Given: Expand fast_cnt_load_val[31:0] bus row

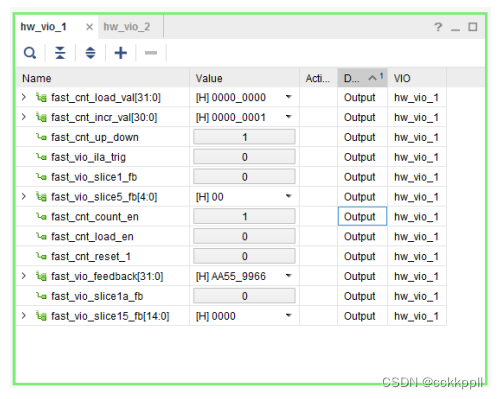Looking at the screenshot, I should 24,97.
